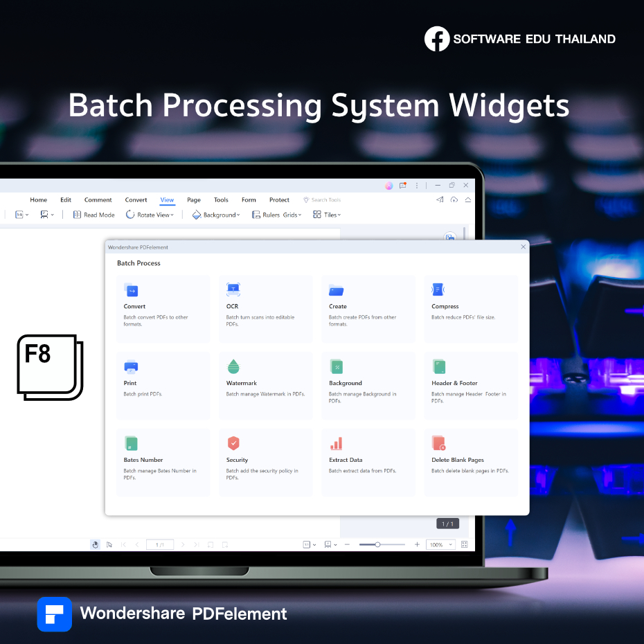Open the message notification icon
This screenshot has width=644, height=644.
point(403,185)
